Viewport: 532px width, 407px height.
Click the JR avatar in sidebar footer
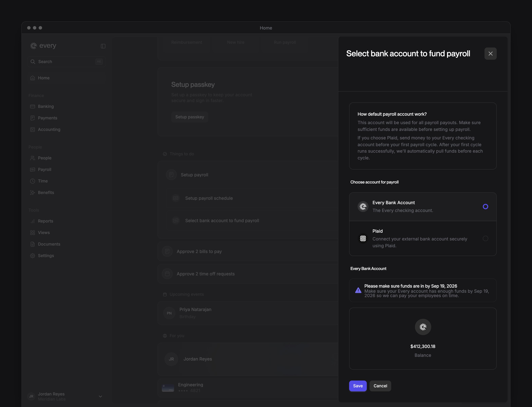pos(31,396)
